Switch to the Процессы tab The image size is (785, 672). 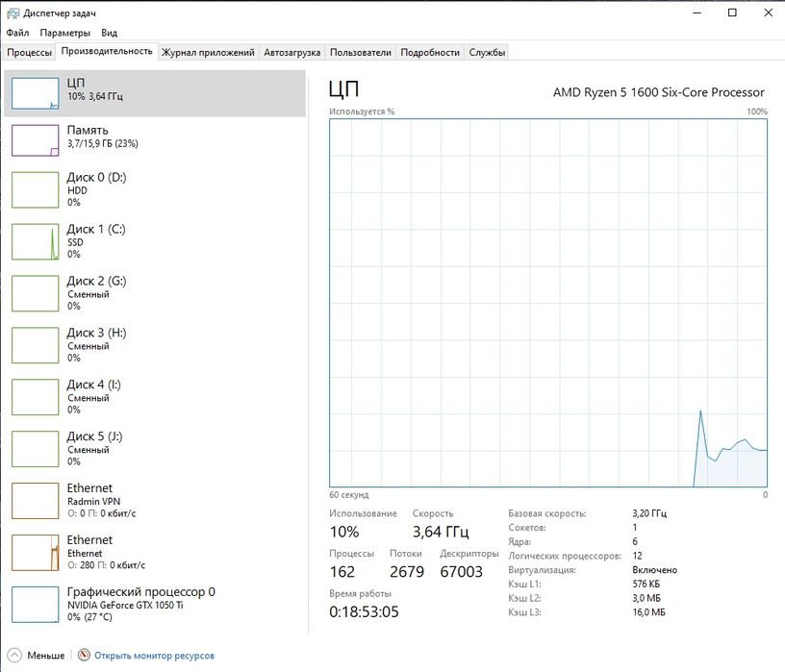pos(29,52)
